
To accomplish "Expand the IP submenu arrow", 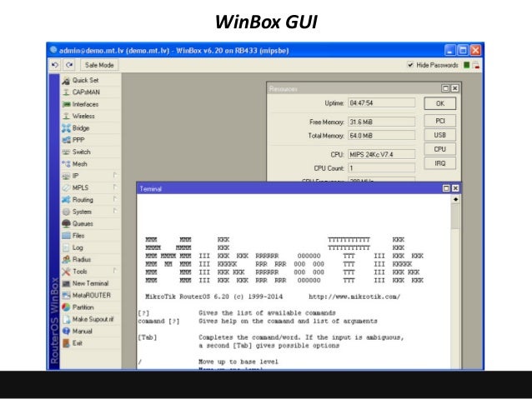I will click(115, 175).
